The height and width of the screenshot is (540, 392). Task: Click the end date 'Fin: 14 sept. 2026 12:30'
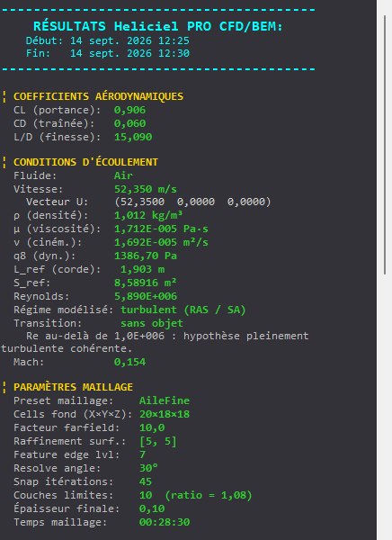click(x=108, y=53)
